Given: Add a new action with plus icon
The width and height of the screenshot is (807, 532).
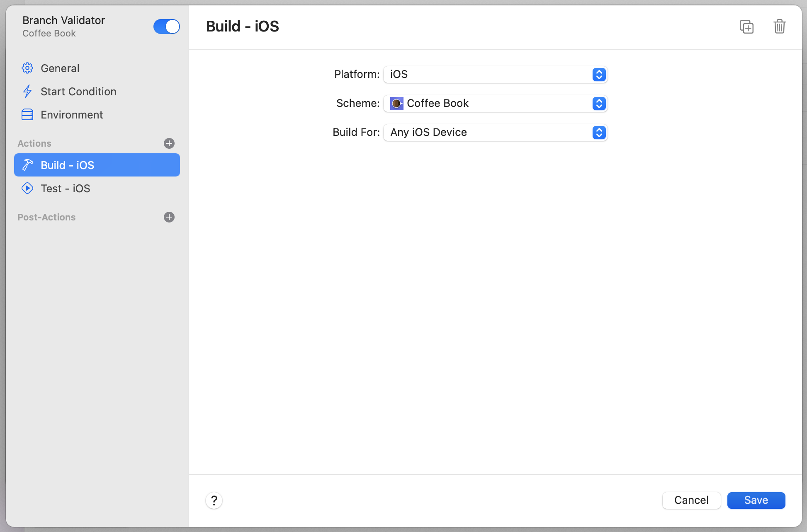Looking at the screenshot, I should tap(169, 143).
